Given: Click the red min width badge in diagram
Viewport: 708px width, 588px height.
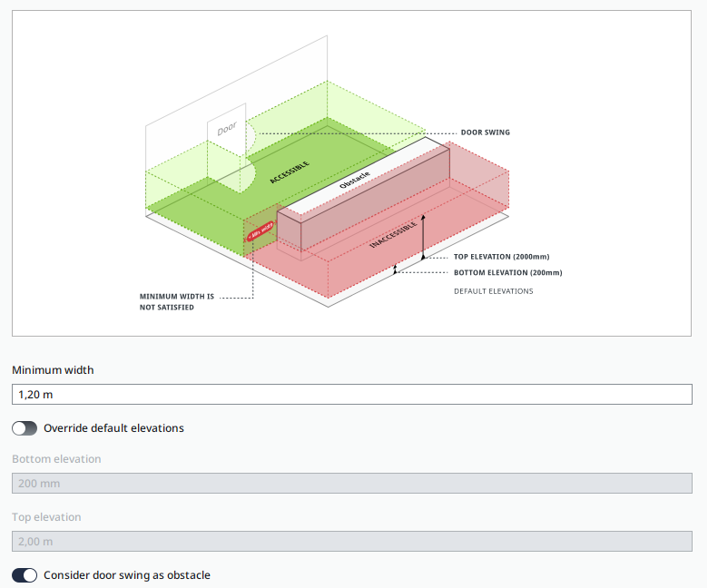Looking at the screenshot, I should pos(259,230).
